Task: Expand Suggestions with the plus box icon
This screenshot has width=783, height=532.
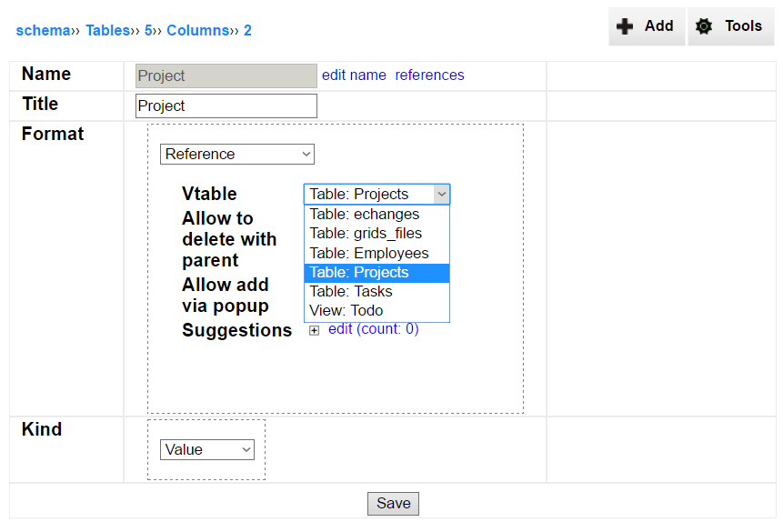Action: (314, 330)
